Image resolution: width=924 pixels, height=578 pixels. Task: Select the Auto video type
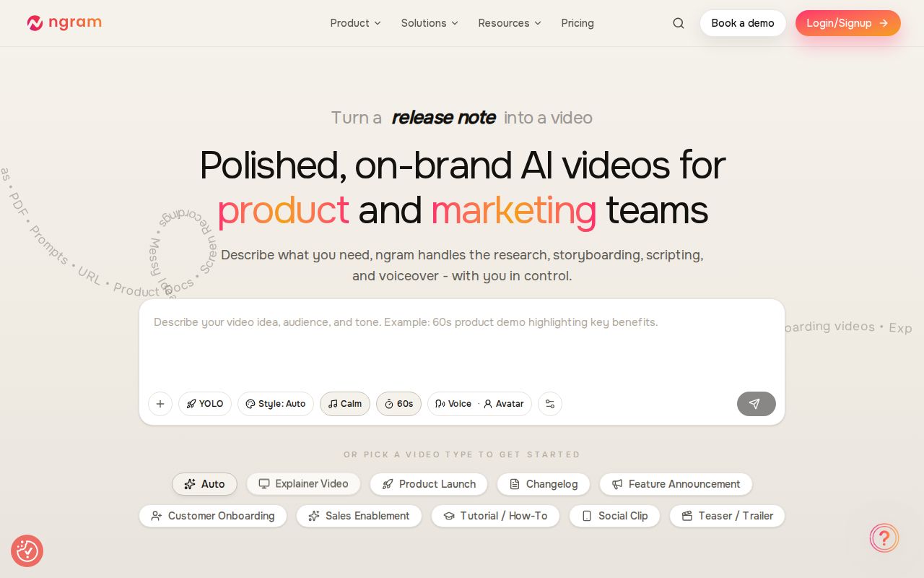pos(204,484)
